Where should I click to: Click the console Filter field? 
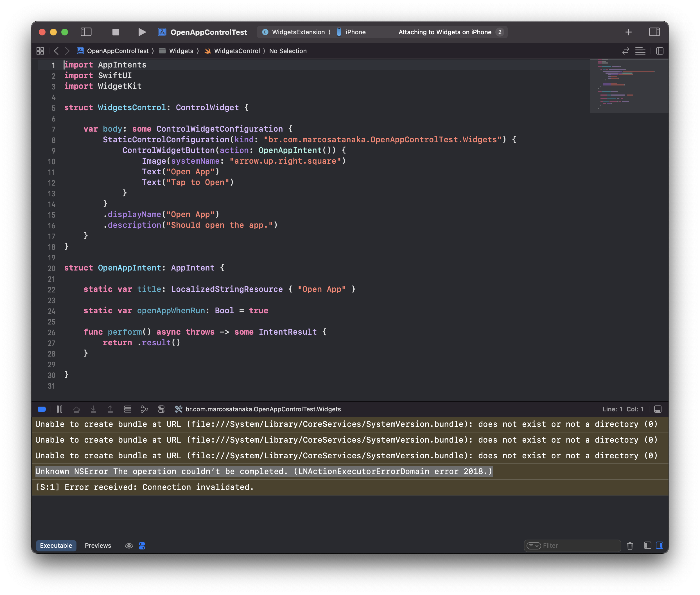[580, 546]
